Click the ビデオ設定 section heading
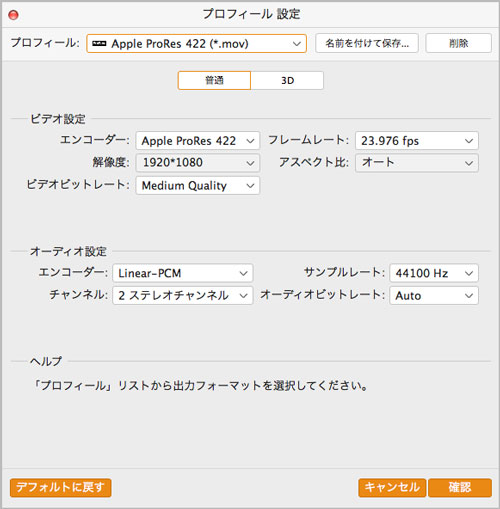This screenshot has width=500, height=509. pos(58,119)
